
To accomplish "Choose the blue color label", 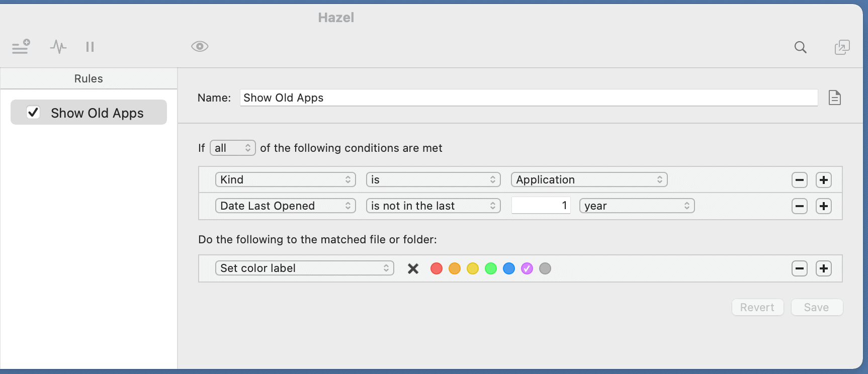I will point(509,268).
